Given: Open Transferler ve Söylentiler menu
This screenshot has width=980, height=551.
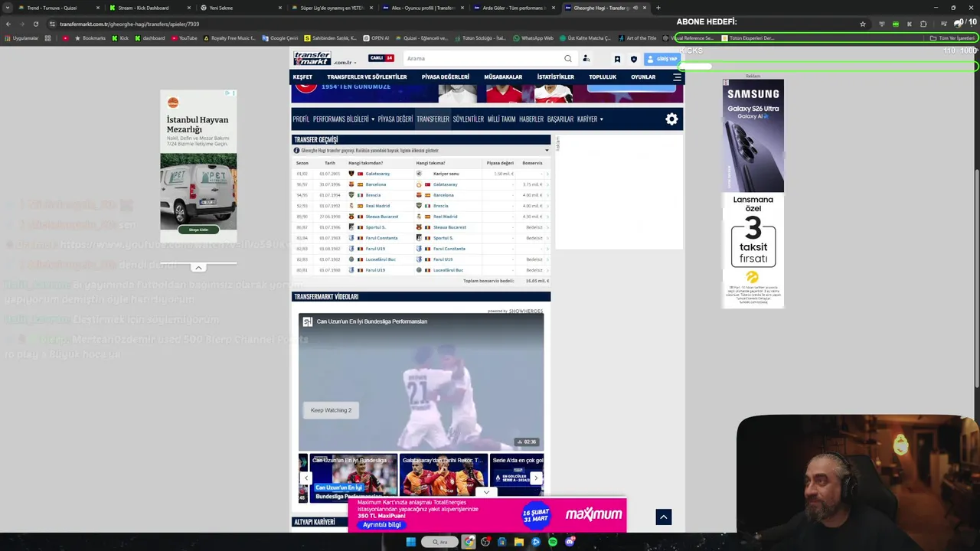Looking at the screenshot, I should tap(367, 77).
